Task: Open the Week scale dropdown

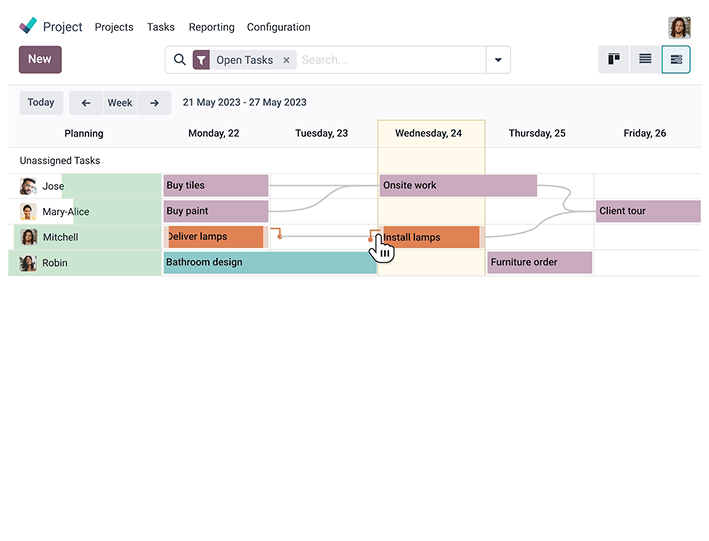Action: point(120,103)
